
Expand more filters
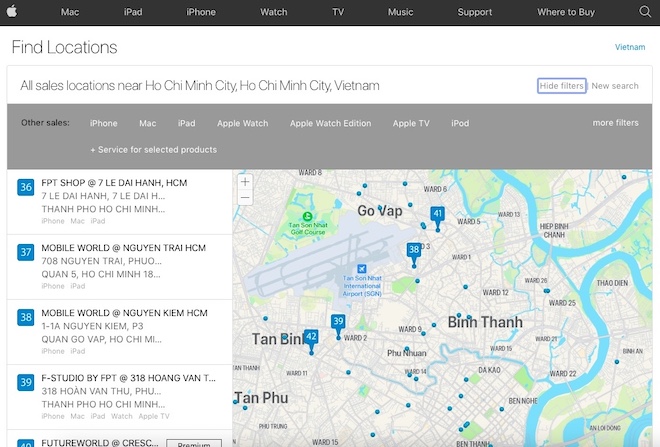(x=615, y=122)
